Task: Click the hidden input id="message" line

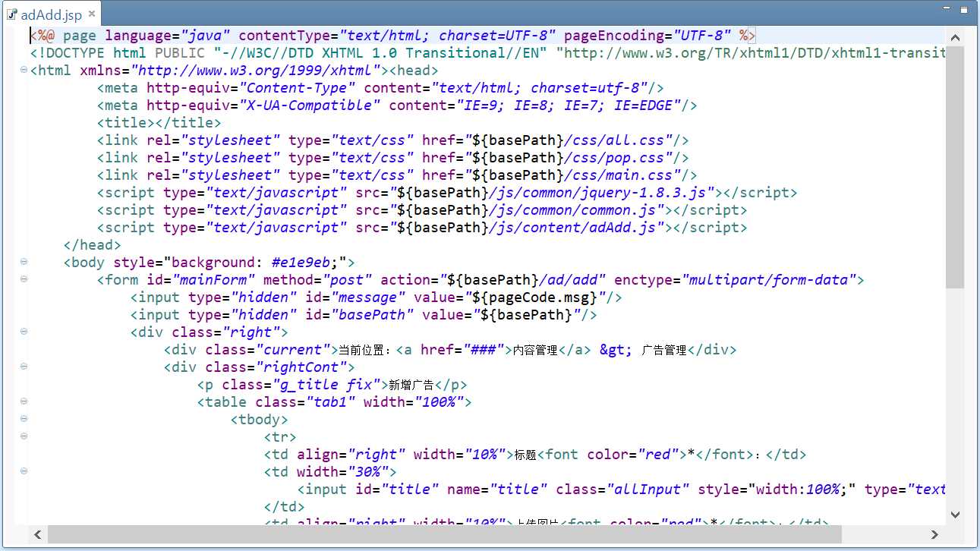Action: (377, 298)
